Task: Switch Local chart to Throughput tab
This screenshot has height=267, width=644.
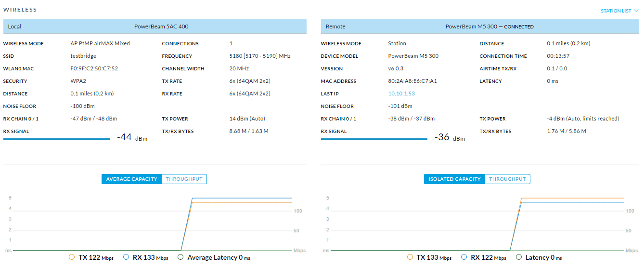Action: pyautogui.click(x=184, y=179)
